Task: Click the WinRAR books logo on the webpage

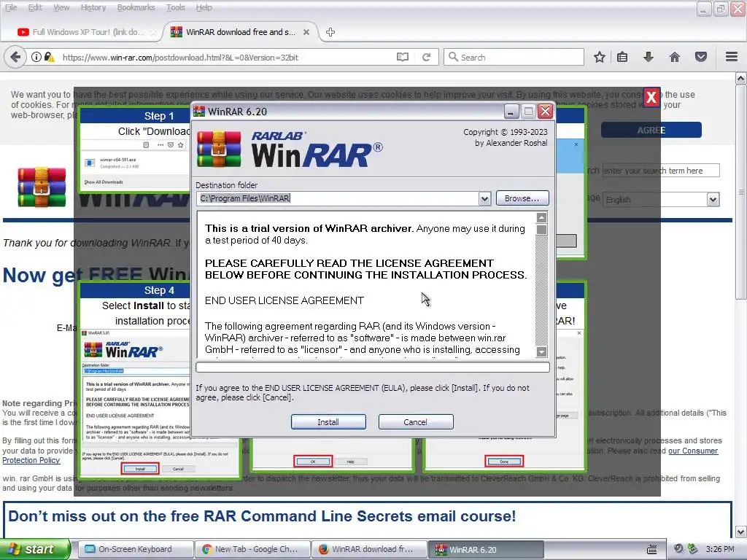Action: tap(42, 187)
